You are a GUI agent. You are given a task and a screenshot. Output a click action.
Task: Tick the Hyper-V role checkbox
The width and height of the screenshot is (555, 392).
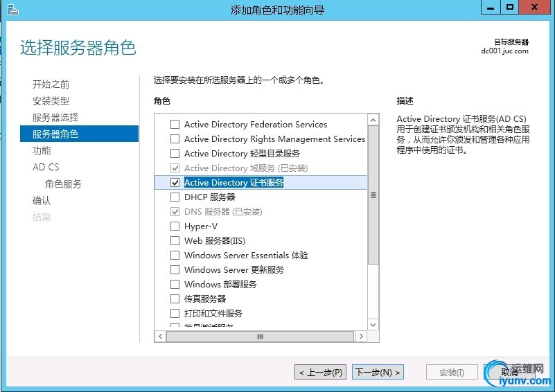pos(175,226)
